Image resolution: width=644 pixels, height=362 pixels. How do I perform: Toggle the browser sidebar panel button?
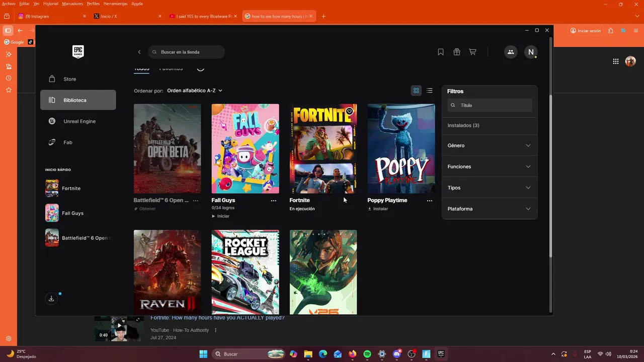8,31
